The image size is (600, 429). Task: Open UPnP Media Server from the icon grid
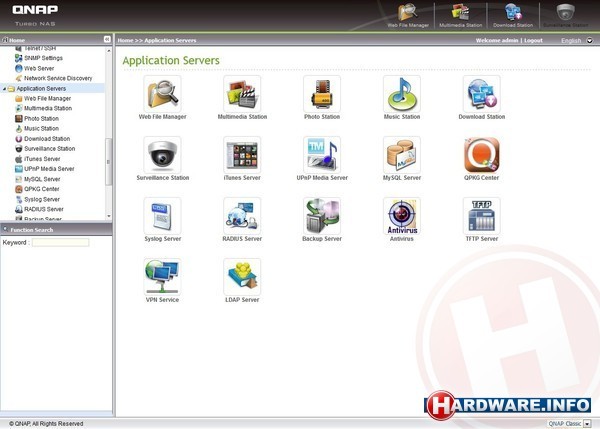322,155
